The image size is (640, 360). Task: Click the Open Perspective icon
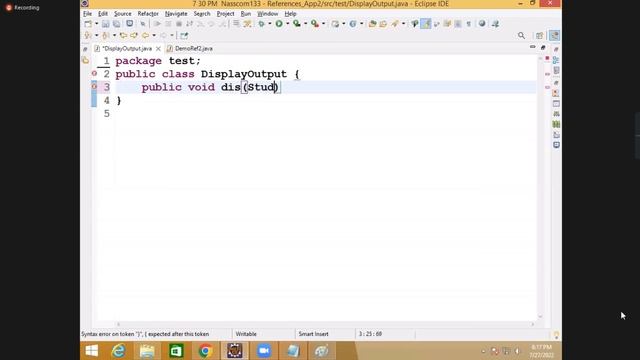point(540,36)
